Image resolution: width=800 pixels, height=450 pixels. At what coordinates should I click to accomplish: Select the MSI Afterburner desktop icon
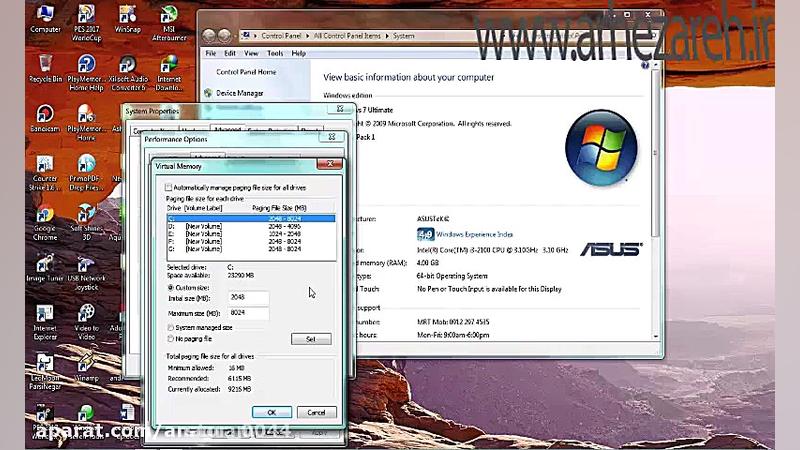pos(169,23)
